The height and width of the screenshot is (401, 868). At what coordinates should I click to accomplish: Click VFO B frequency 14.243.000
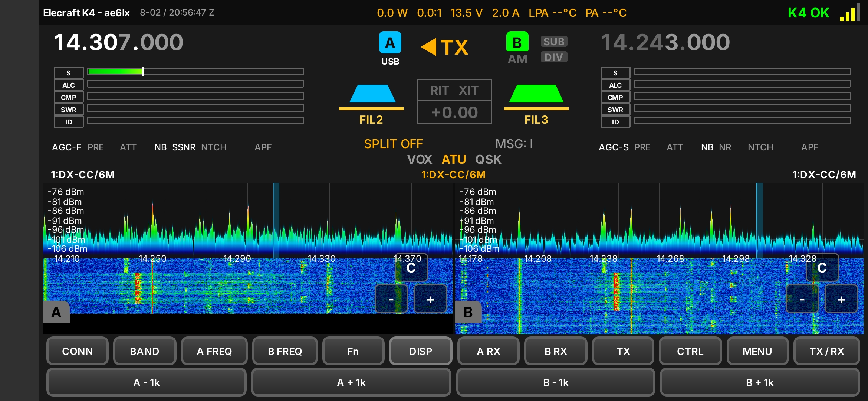tap(665, 42)
